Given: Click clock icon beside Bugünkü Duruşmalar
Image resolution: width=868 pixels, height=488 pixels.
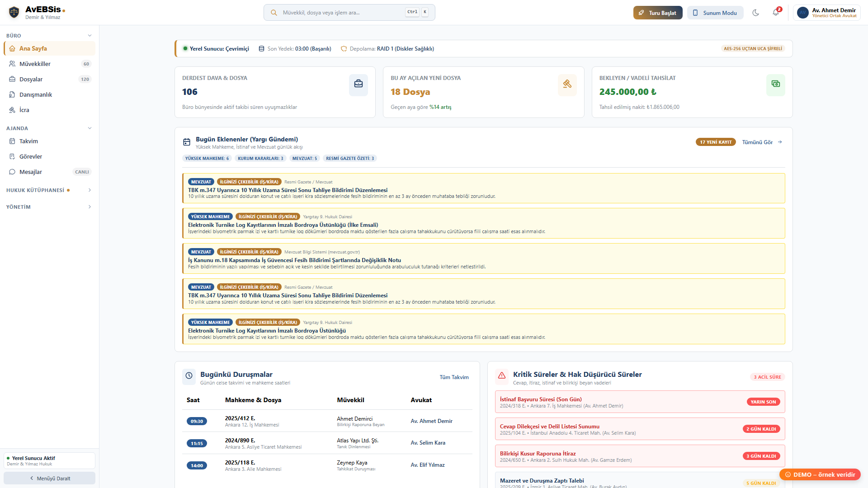Looking at the screenshot, I should click(x=189, y=376).
